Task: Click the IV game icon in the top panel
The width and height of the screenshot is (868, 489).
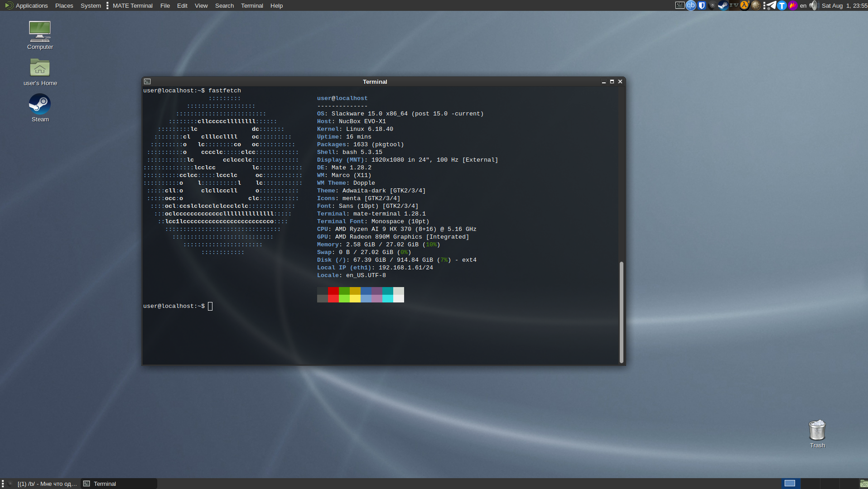Action: [x=734, y=5]
